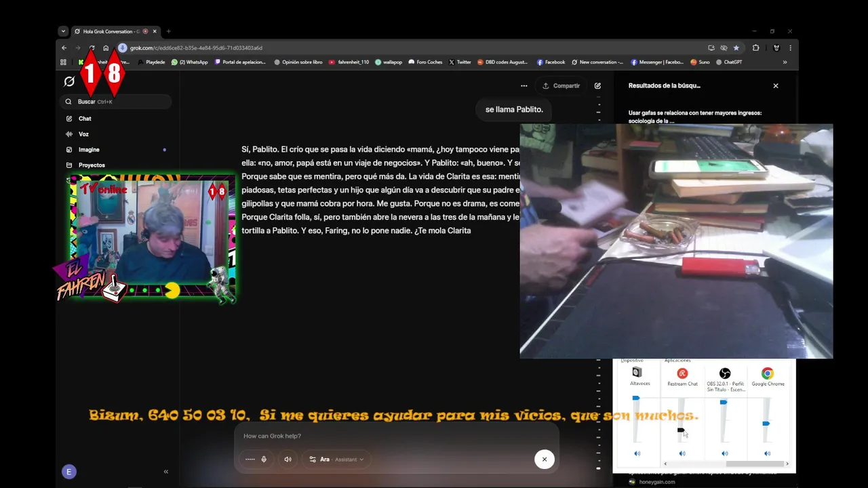Open the three-dot conversation options menu
Viewport: 868px width, 488px height.
pyautogui.click(x=524, y=86)
